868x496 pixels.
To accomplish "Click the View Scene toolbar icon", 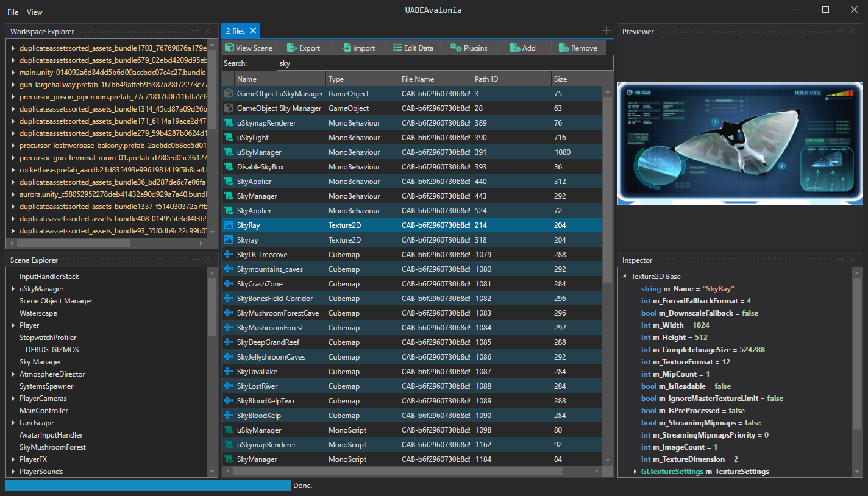I will click(249, 47).
